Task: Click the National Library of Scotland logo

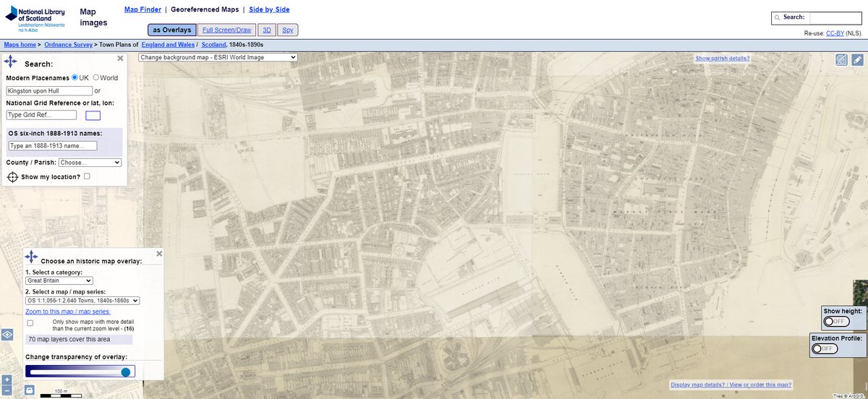Action: pos(36,20)
